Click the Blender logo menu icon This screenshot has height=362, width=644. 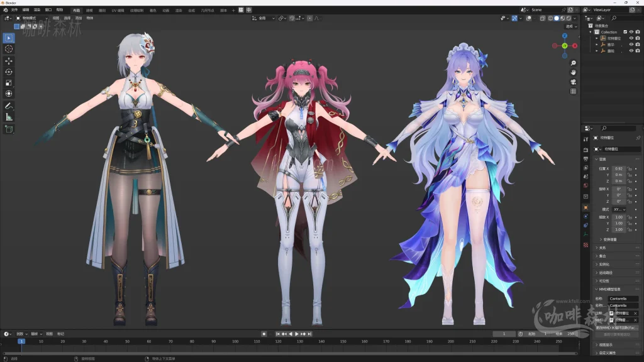click(x=5, y=10)
